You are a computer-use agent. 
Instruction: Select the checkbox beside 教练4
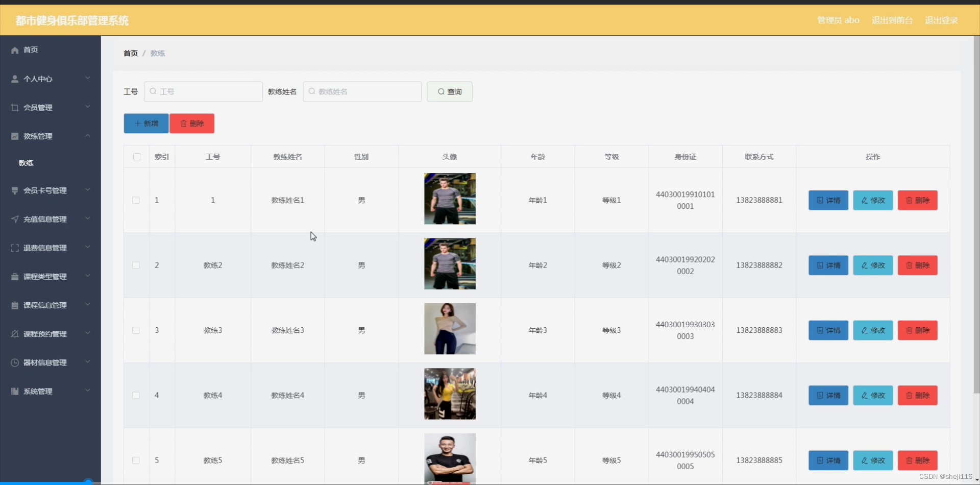136,395
